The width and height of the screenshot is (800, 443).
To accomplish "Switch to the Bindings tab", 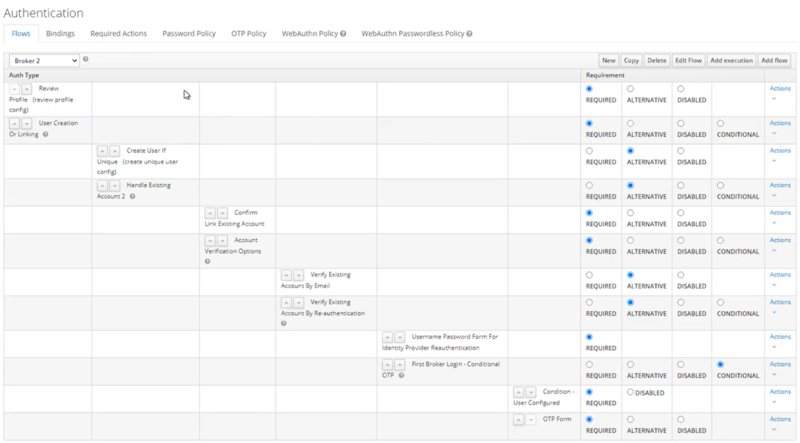I will [60, 34].
